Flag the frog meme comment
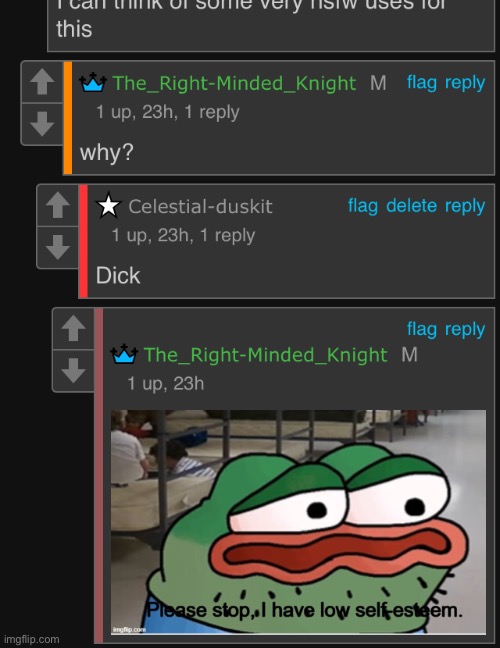Viewport: 500px width, 648px height. (x=422, y=329)
